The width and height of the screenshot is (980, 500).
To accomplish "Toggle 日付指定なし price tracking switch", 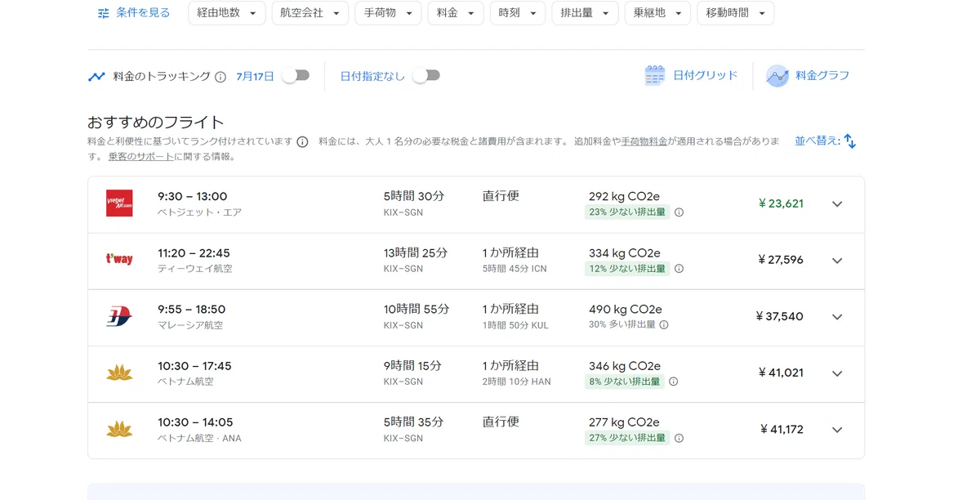I will coord(426,75).
